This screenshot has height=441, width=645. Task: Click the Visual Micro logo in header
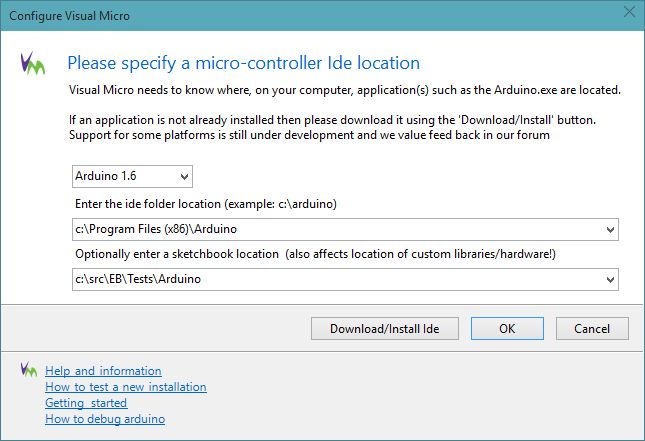point(32,62)
